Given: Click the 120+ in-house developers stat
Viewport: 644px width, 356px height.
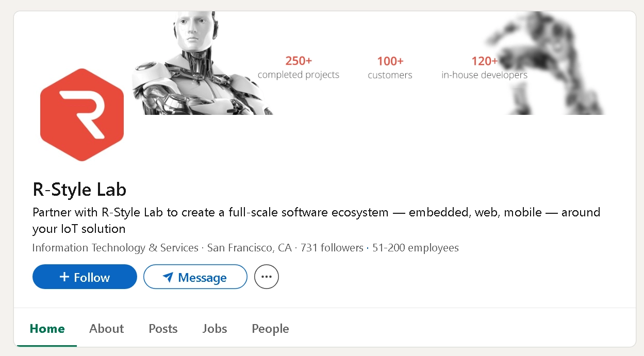Looking at the screenshot, I should click(x=484, y=68).
